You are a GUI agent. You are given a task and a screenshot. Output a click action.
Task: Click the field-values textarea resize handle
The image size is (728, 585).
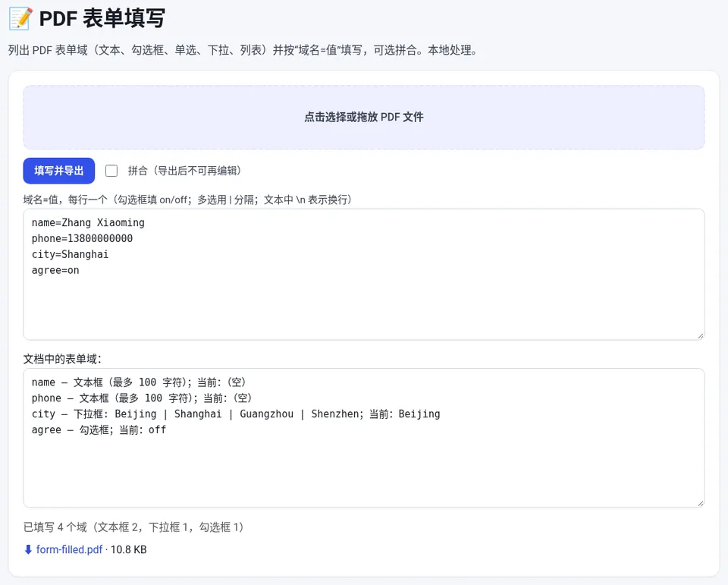click(x=701, y=336)
